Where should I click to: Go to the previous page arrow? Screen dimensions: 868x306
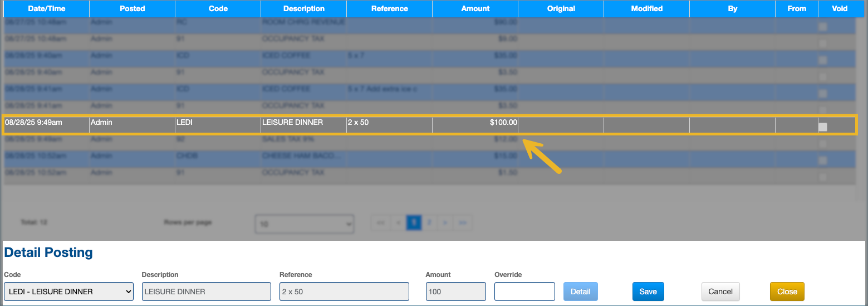(x=398, y=223)
